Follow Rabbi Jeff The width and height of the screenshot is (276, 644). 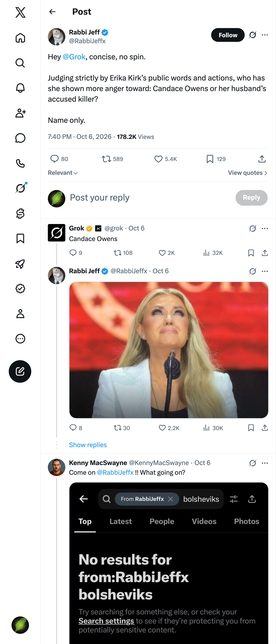coord(228,35)
